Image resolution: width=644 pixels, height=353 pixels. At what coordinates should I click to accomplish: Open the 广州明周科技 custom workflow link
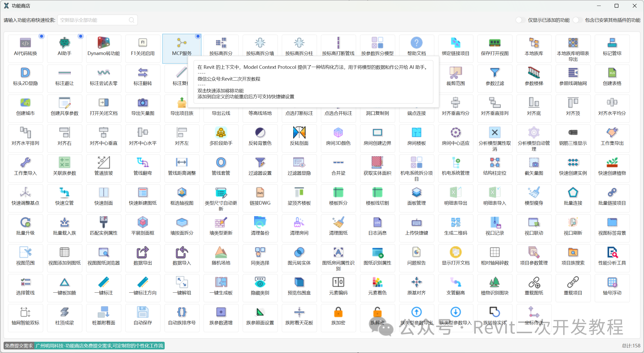99,346
